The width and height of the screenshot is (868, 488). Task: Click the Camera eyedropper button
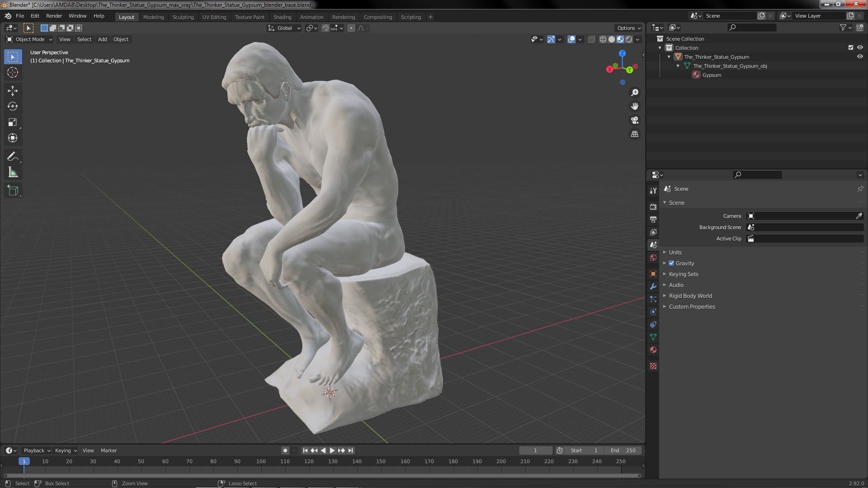pos(859,216)
